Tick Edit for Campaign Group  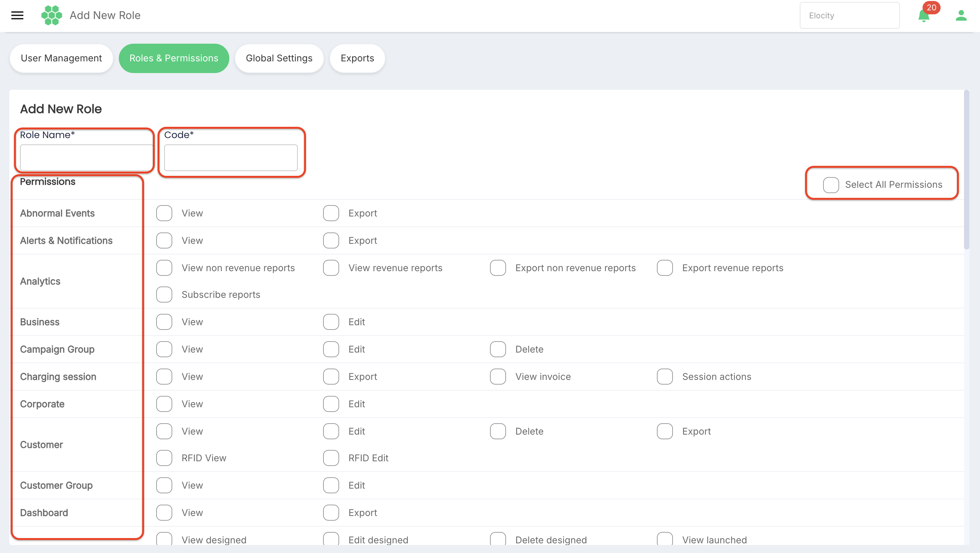pos(331,349)
